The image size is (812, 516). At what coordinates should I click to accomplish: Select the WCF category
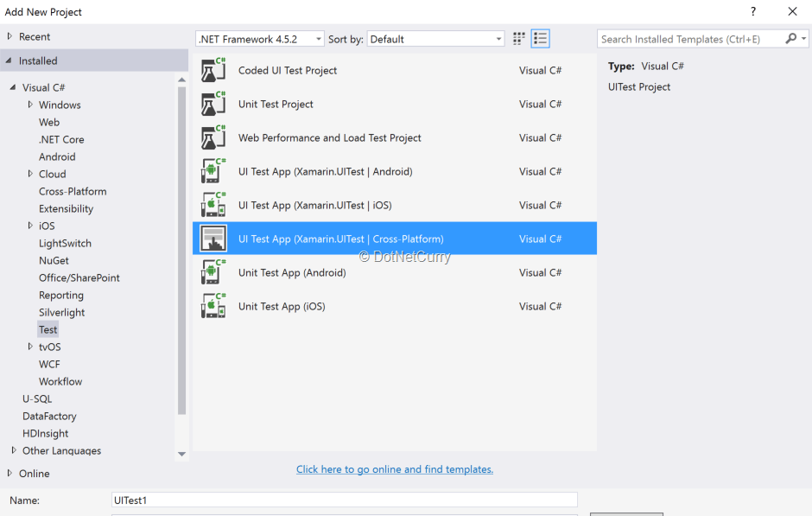49,364
